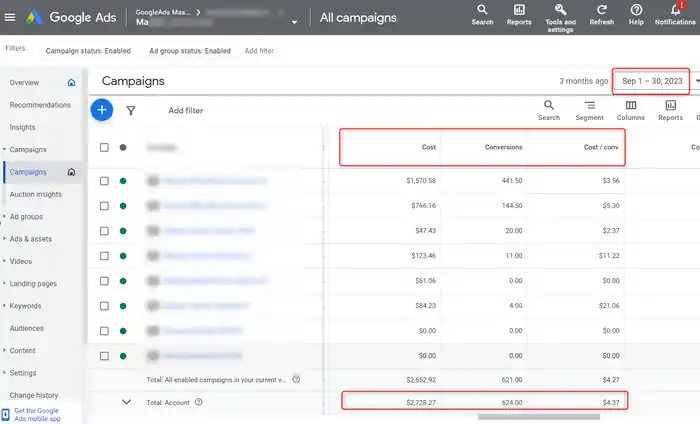Screen dimensions: 700x424
Task: Click the green status dot in the $1,570.58 row
Action: click(123, 181)
